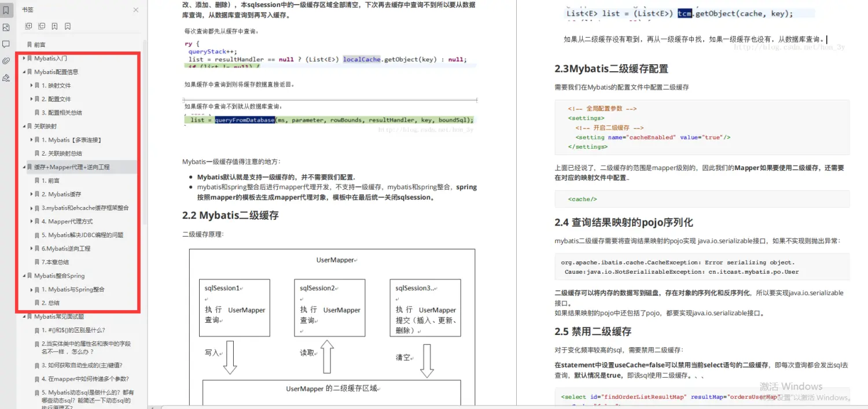Jump to 1. 映射文件 bookmark
868x409 pixels.
tap(56, 86)
